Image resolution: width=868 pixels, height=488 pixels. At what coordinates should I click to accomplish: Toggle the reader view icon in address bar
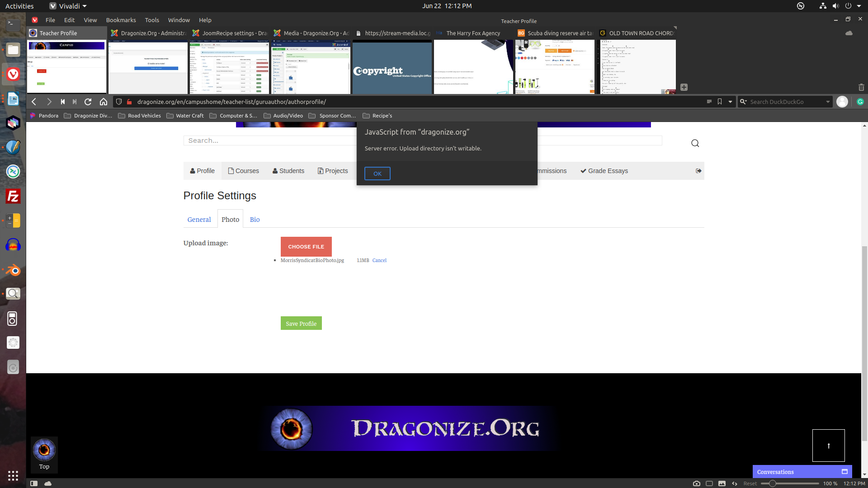pos(709,102)
